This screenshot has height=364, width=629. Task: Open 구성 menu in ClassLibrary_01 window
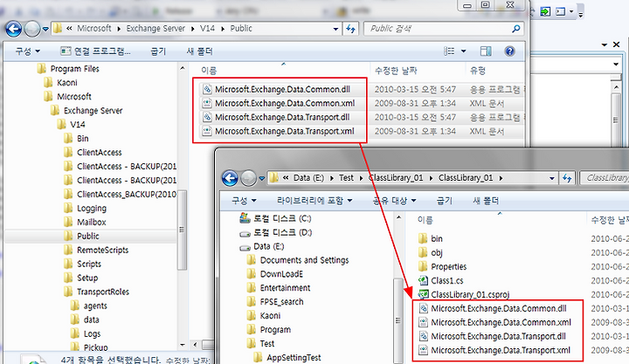pos(244,201)
